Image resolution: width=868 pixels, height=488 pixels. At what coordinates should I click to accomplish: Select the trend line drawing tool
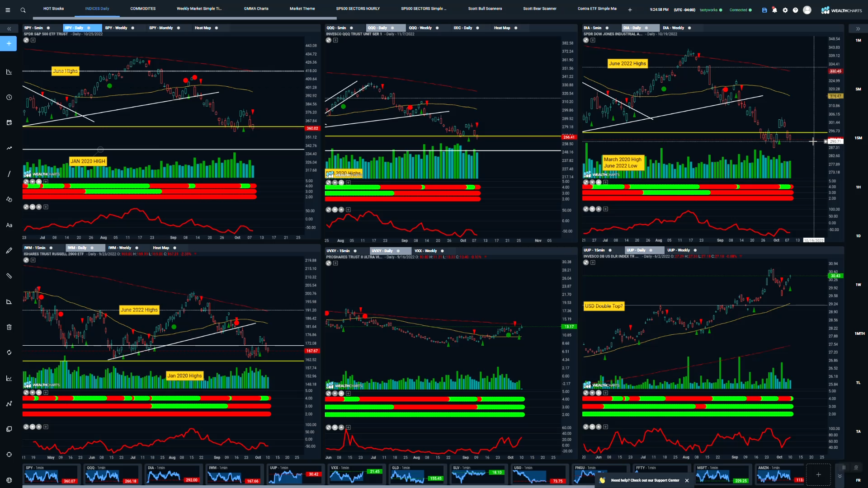tap(9, 148)
